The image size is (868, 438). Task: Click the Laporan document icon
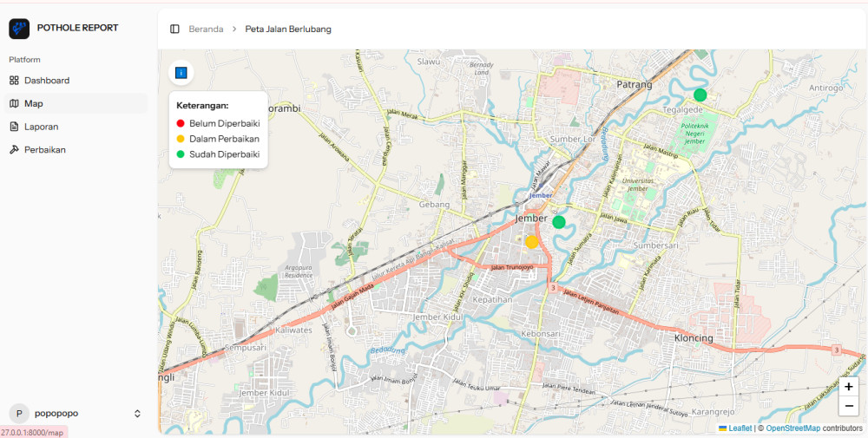click(14, 127)
